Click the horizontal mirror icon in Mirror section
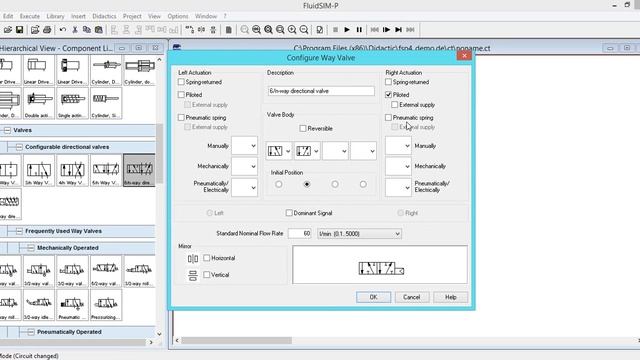640x360 pixels. coord(193,258)
